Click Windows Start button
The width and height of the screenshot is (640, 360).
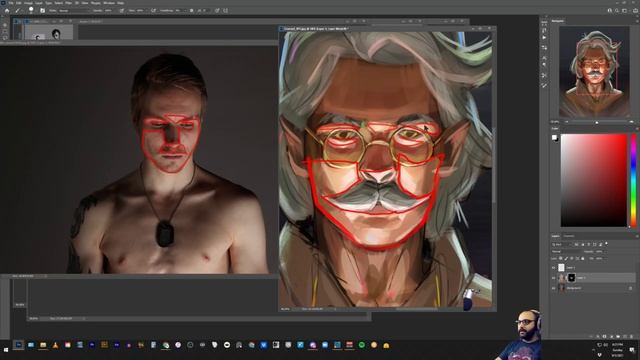point(6,350)
